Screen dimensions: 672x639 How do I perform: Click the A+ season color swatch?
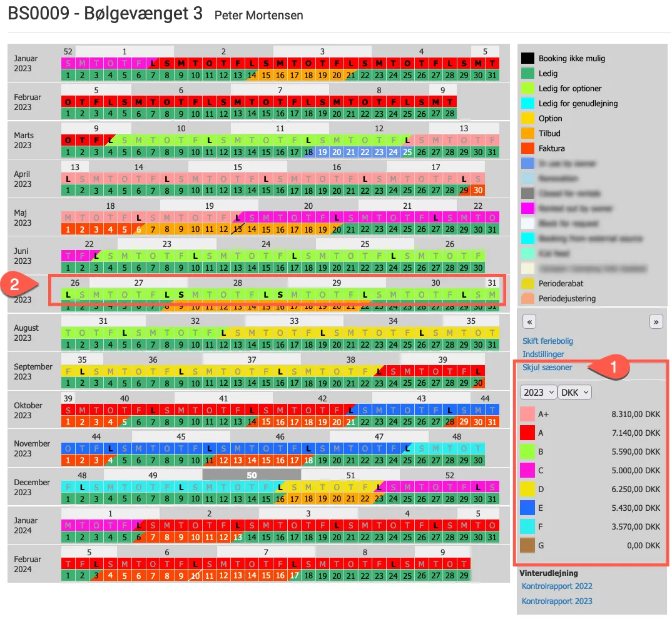pyautogui.click(x=527, y=414)
